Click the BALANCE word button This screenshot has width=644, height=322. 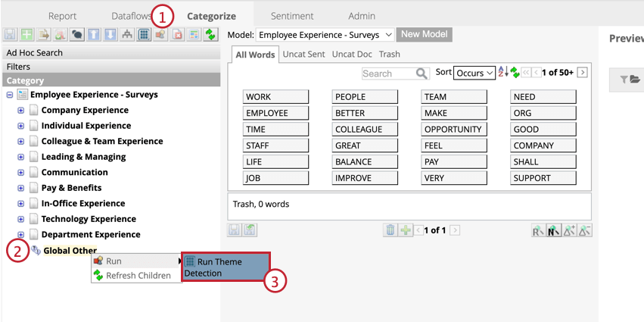[365, 162]
